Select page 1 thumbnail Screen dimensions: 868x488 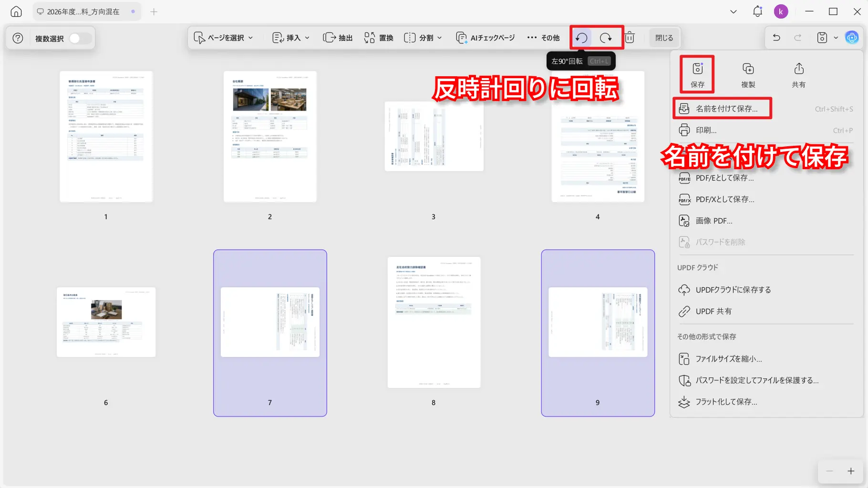tap(106, 136)
